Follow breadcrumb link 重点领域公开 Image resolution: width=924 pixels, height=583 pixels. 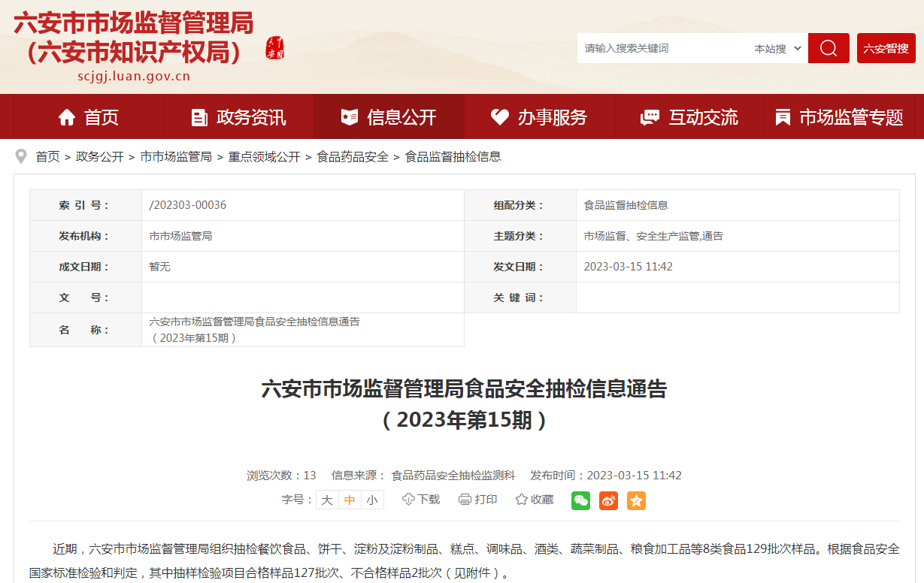point(264,157)
